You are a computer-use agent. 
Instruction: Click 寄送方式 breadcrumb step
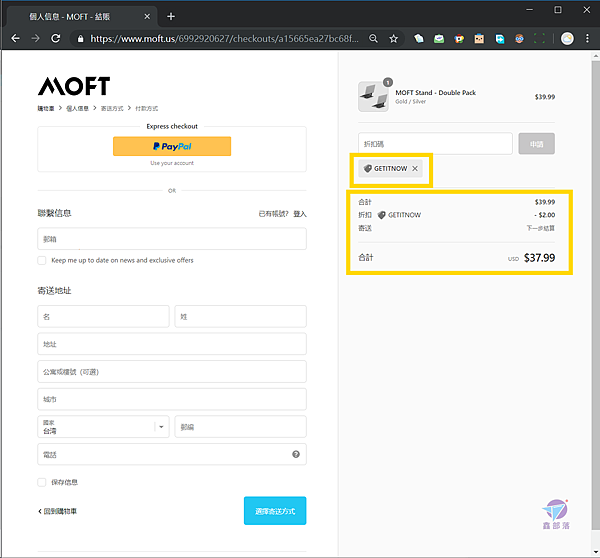tap(112, 109)
